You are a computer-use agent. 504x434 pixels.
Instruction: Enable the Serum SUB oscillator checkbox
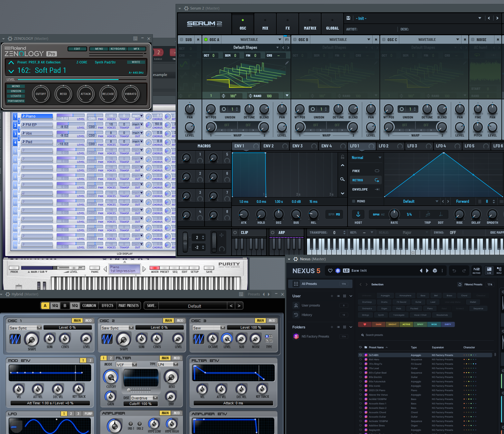coord(182,39)
